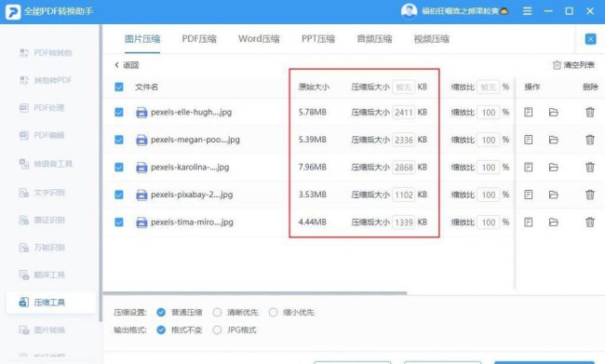Open PDF处理 in the sidebar
Image resolution: width=605 pixels, height=364 pixels.
point(42,108)
